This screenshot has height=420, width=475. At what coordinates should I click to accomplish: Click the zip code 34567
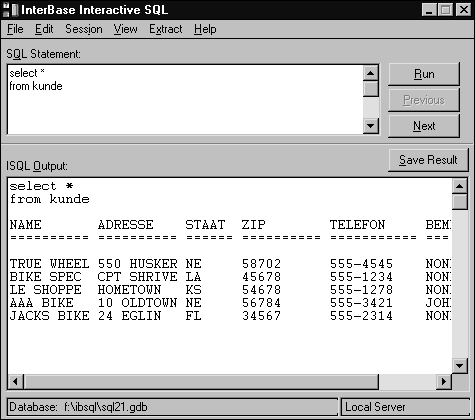262,316
